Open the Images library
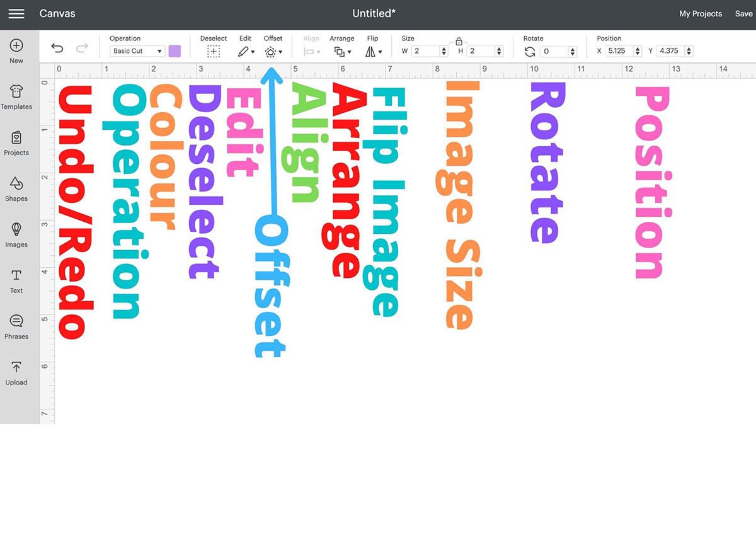756x540 pixels. tap(16, 236)
